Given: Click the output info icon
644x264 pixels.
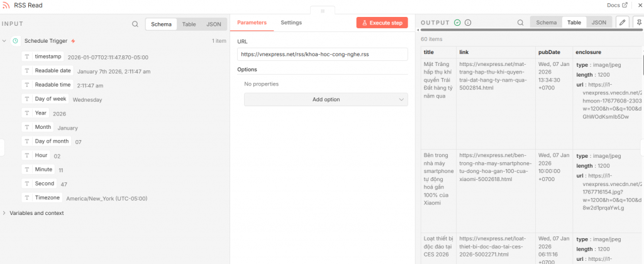Looking at the screenshot, I should tap(468, 23).
